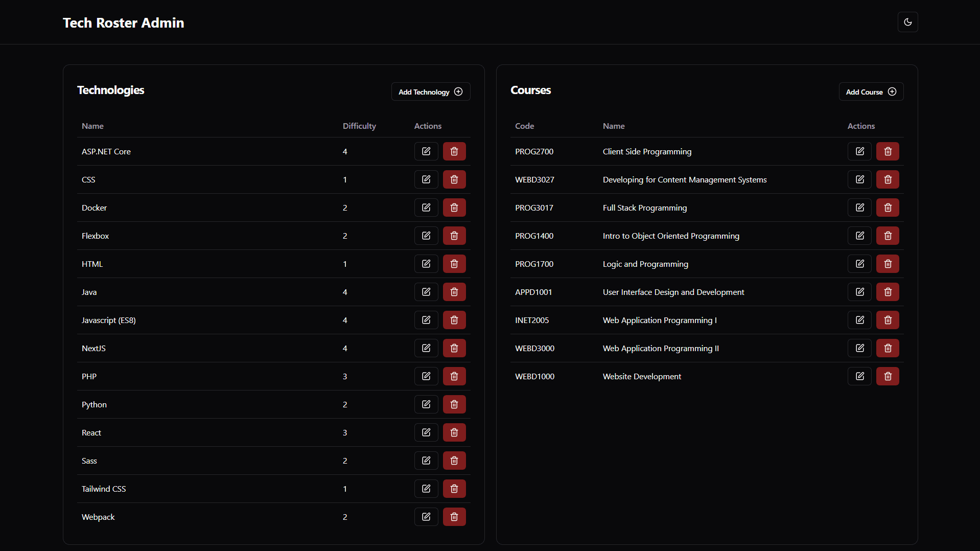This screenshot has height=551, width=980.
Task: Delete the PROG1400 course
Action: (888, 236)
